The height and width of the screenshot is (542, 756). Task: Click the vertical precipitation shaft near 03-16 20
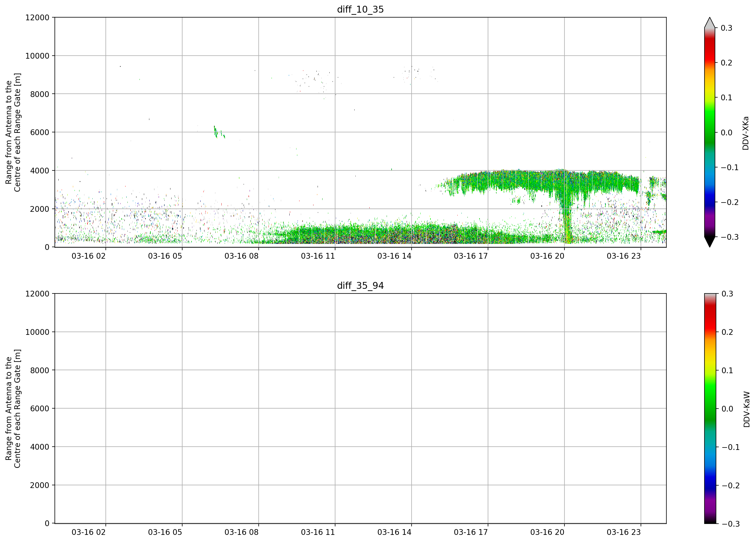[565, 220]
